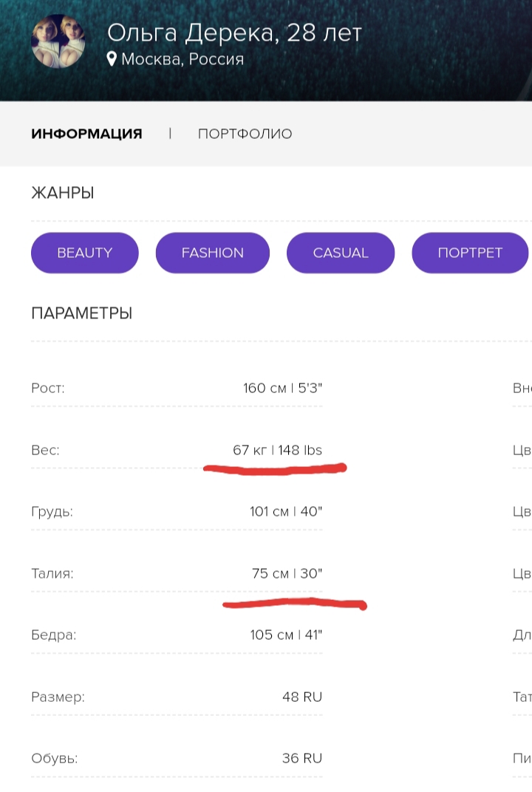Image resolution: width=532 pixels, height=792 pixels.
Task: Click the name Ольга Дерека, 28 лет
Action: click(234, 33)
